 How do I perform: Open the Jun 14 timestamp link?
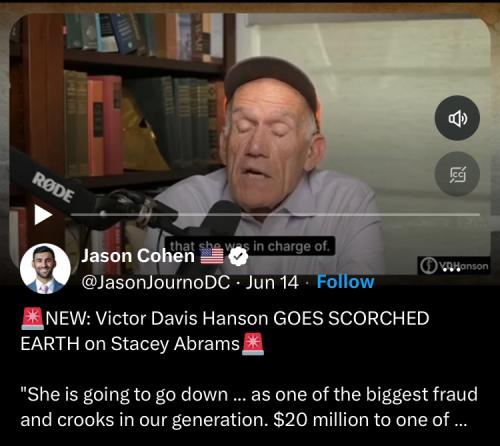(272, 282)
